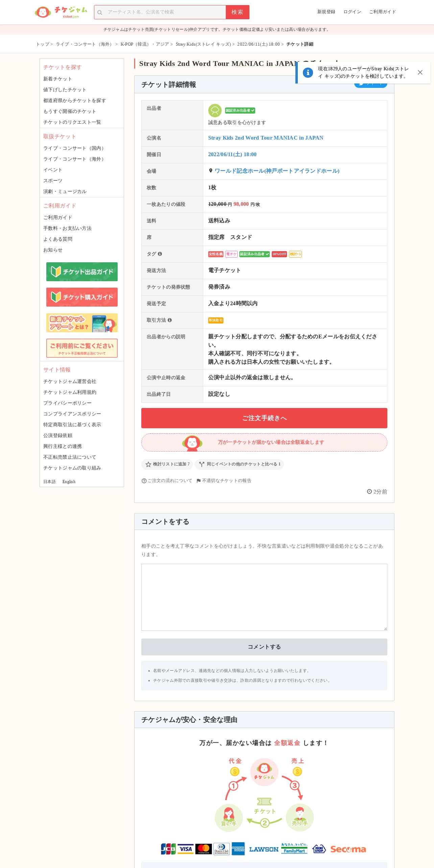Open ライブ・コンサート（国内） category
Viewport: 434px width, 868px height.
click(x=74, y=148)
